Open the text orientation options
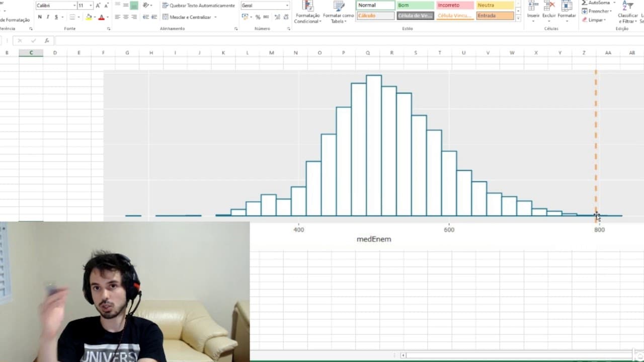 point(146,6)
